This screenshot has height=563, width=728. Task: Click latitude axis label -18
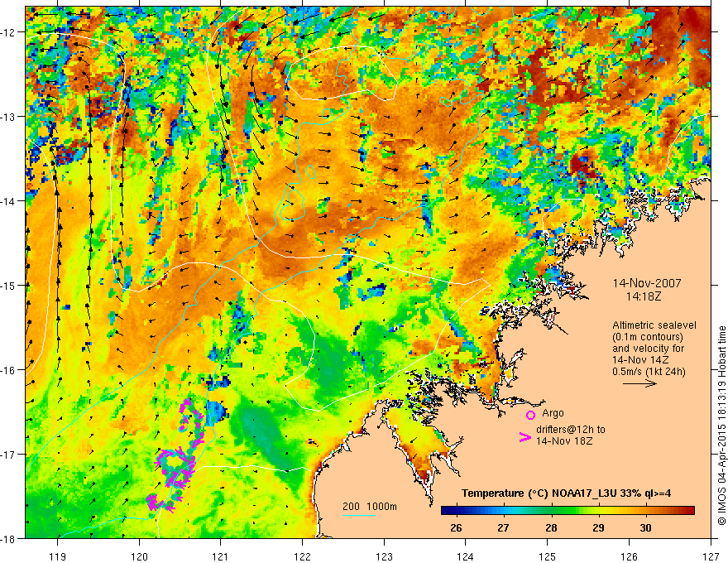click(8, 538)
